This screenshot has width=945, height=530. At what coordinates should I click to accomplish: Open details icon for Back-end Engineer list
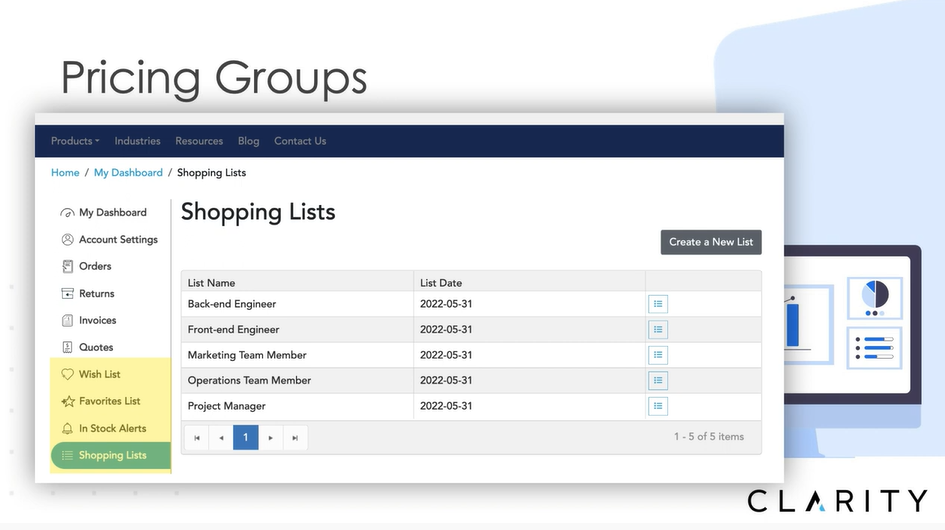tap(658, 304)
